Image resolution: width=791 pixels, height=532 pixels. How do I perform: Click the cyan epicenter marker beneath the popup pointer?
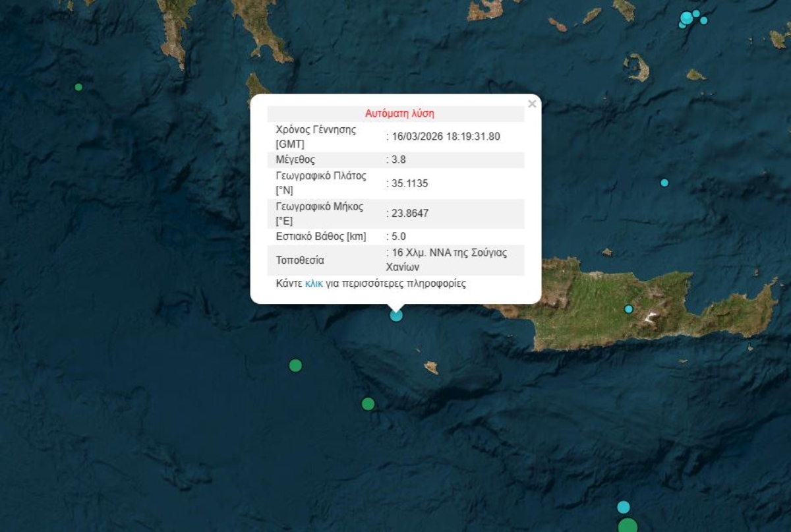point(396,315)
